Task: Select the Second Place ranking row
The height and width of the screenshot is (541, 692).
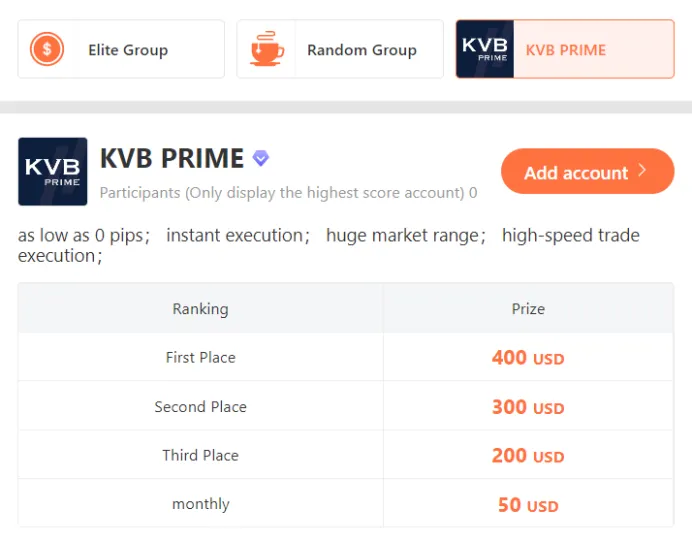Action: click(x=346, y=406)
